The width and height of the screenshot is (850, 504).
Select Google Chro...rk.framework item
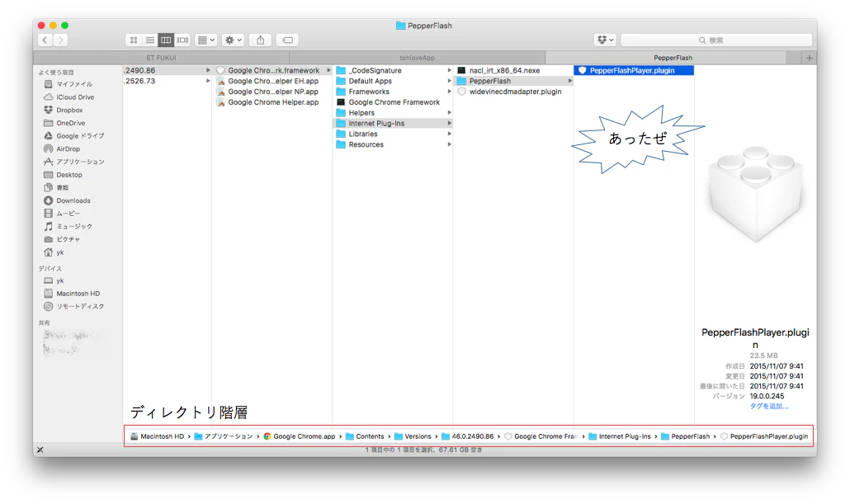point(274,70)
